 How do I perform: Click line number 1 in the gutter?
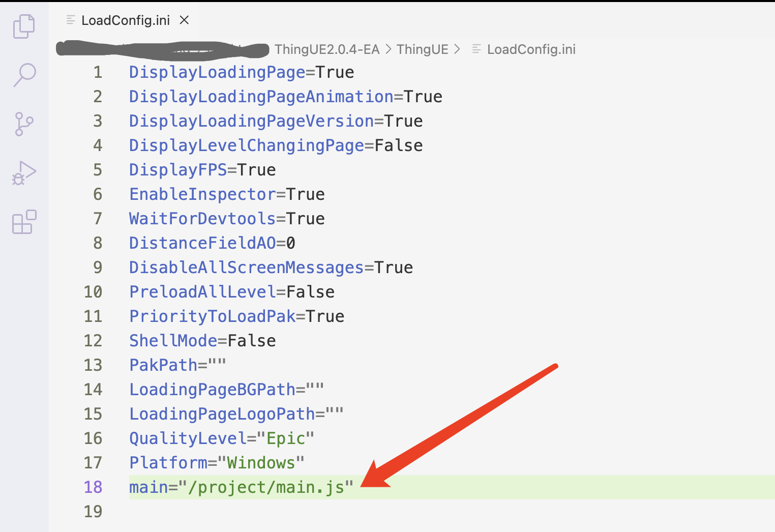coord(98,72)
